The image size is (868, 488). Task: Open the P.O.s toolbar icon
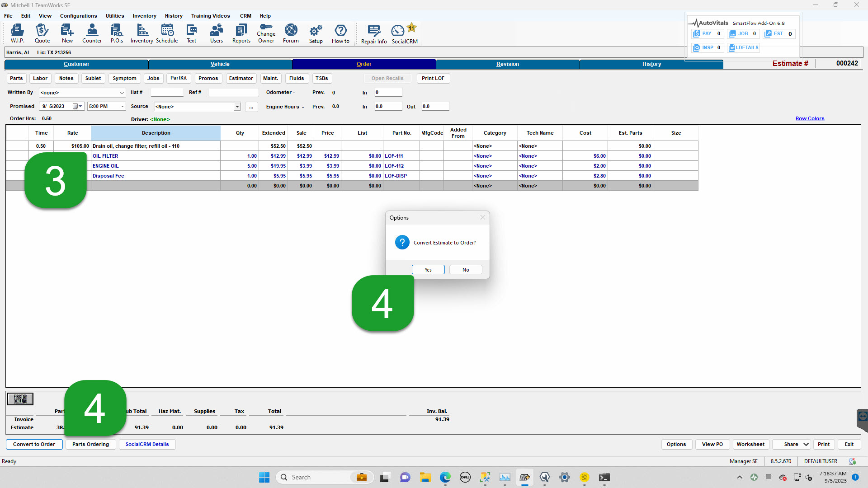coord(117,33)
